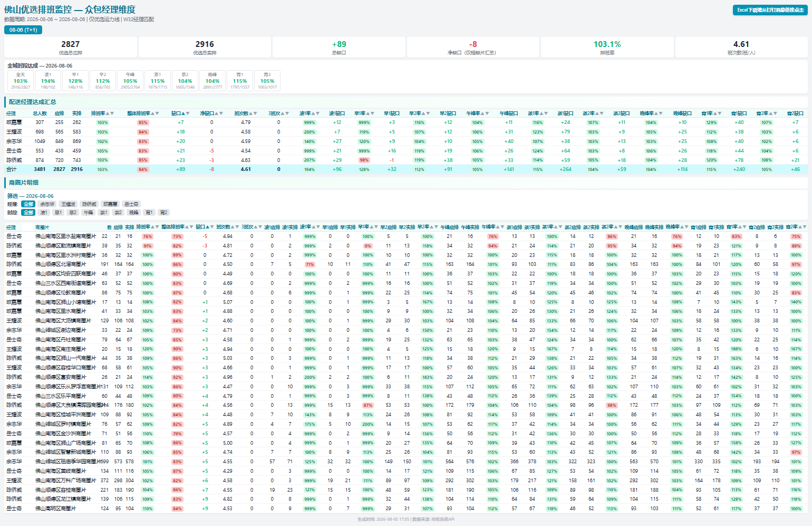Select the 08-06 (T+1) date tab
Screen dimensions: 812x526
(x=23, y=30)
